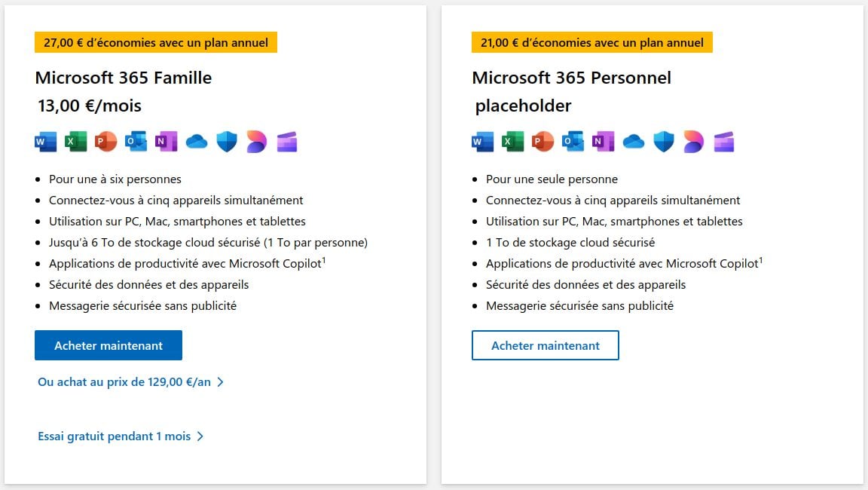Click the Defender shield icon in the Personnel plan
Viewport: 868px width, 490px height.
pyautogui.click(x=664, y=142)
